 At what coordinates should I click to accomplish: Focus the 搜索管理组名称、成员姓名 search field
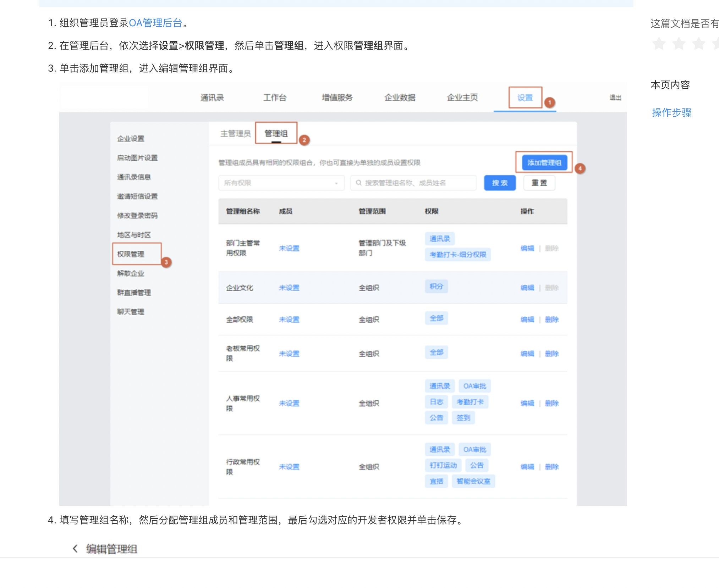[413, 183]
